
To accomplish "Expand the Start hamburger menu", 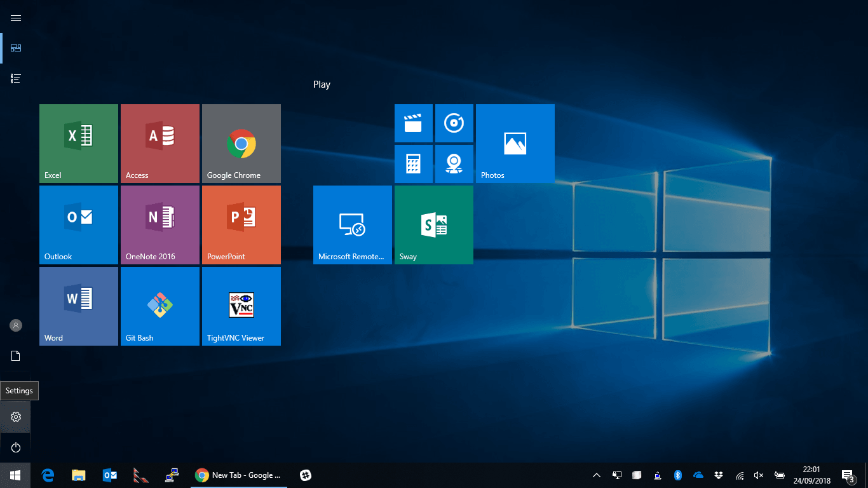I will coord(16,18).
